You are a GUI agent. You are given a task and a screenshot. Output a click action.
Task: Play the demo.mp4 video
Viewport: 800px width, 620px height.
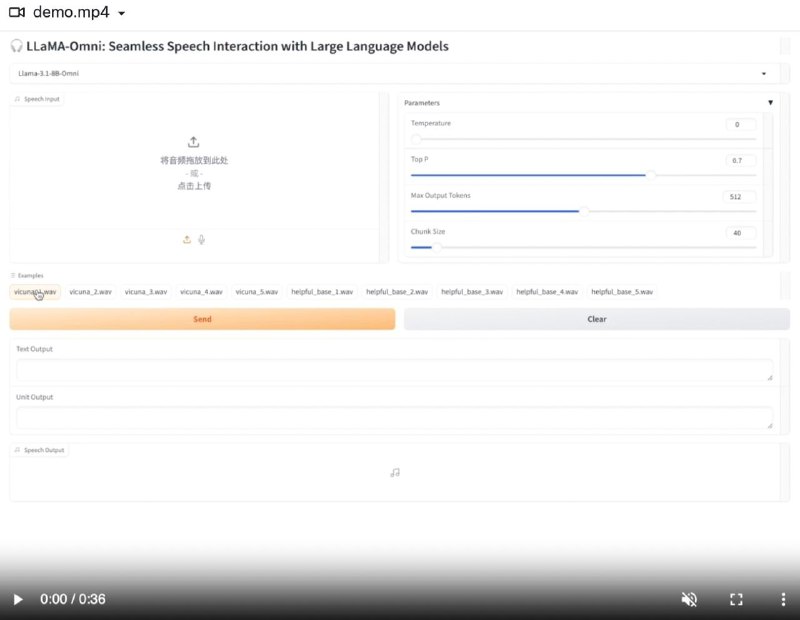click(18, 599)
